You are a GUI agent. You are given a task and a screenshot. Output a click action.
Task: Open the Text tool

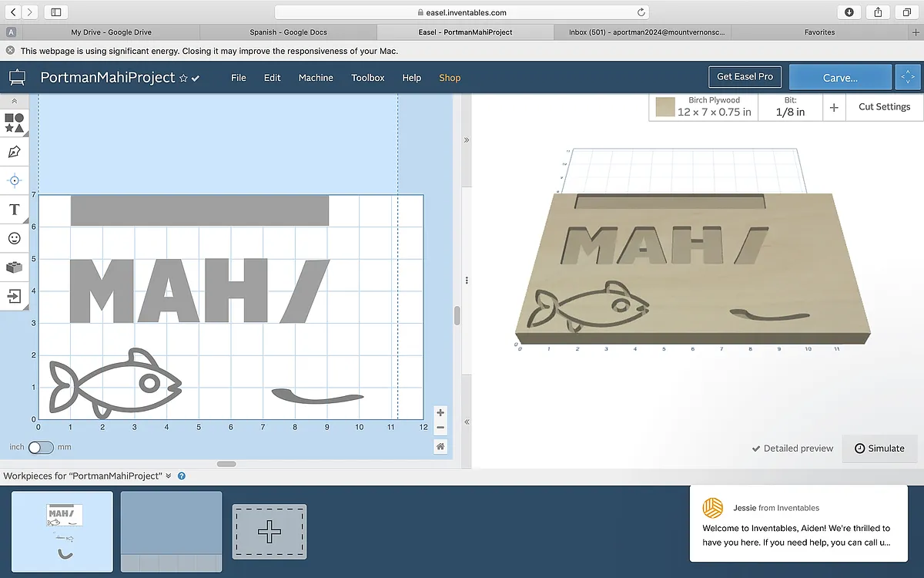click(x=14, y=210)
